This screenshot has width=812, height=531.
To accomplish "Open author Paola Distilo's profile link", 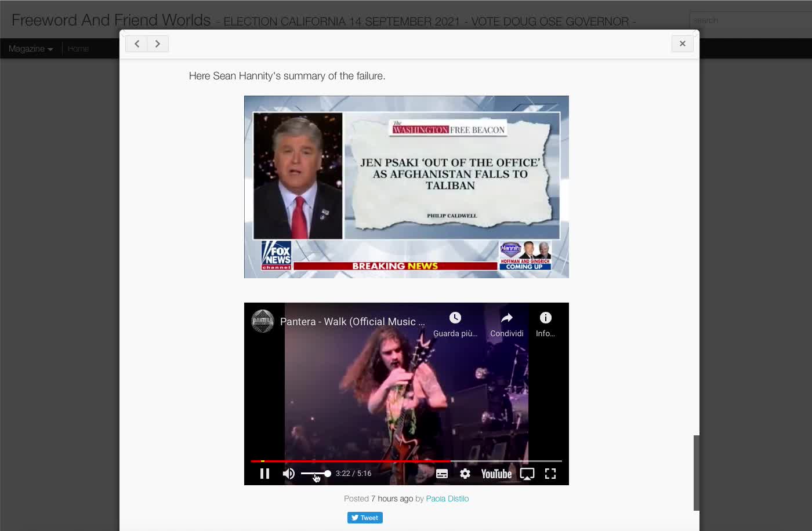I will [447, 499].
